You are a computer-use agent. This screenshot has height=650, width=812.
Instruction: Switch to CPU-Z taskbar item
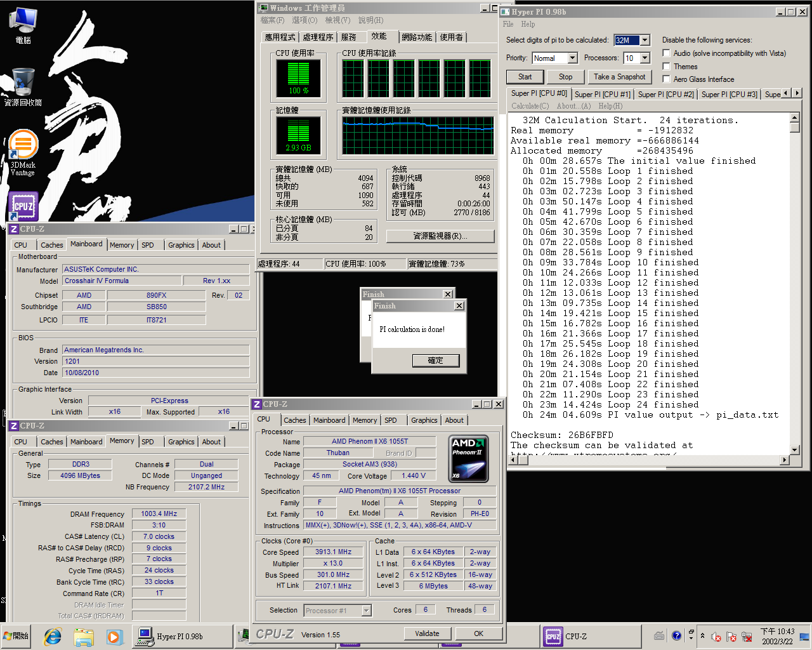[590, 636]
